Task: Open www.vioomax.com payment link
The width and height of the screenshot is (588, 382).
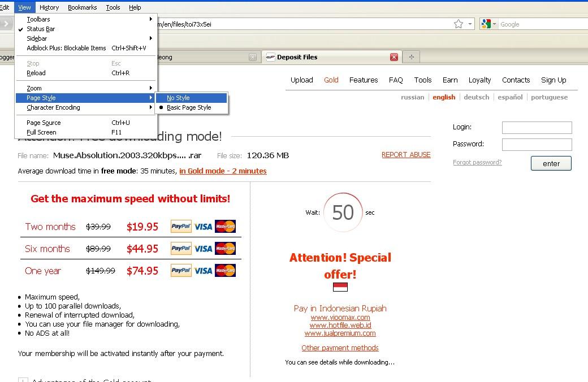Action: point(340,318)
